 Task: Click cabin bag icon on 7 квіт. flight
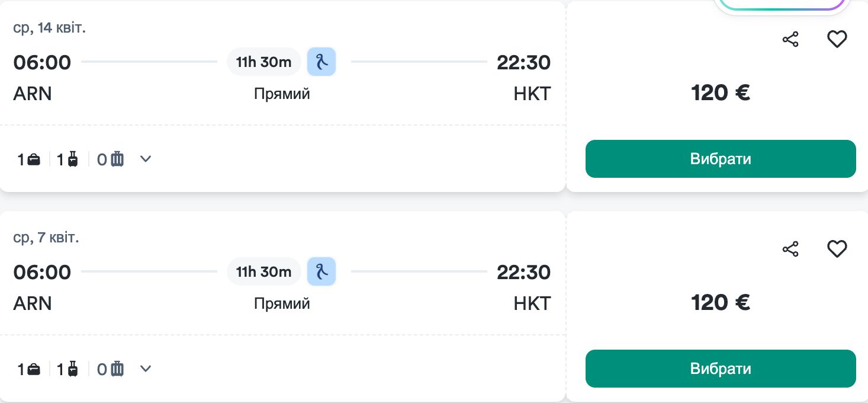point(73,369)
